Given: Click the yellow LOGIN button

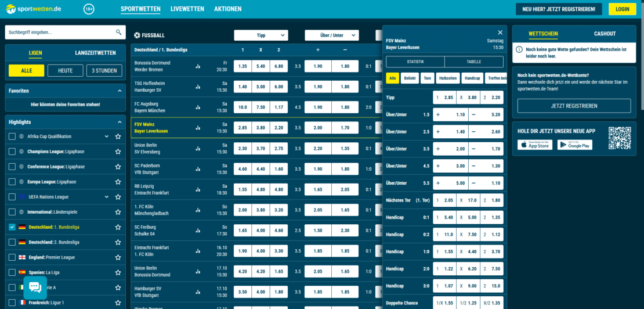Looking at the screenshot, I should [622, 9].
